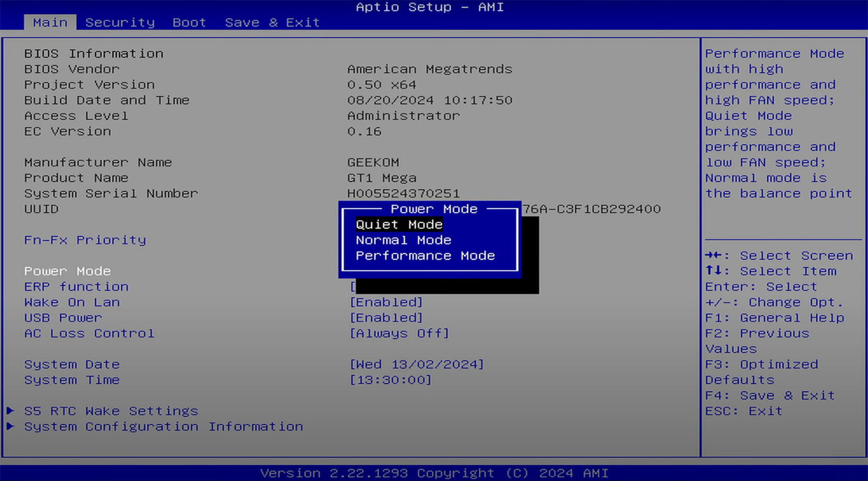Click the EC Version label

68,131
